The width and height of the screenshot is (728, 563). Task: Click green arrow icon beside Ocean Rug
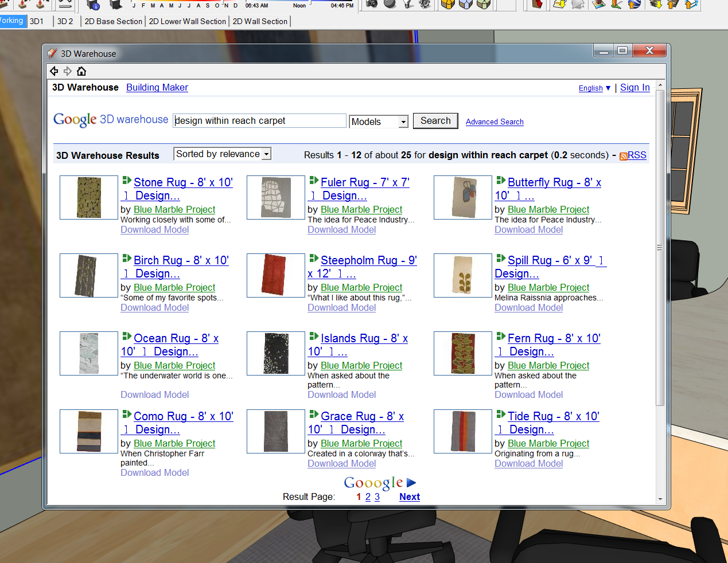click(x=127, y=337)
